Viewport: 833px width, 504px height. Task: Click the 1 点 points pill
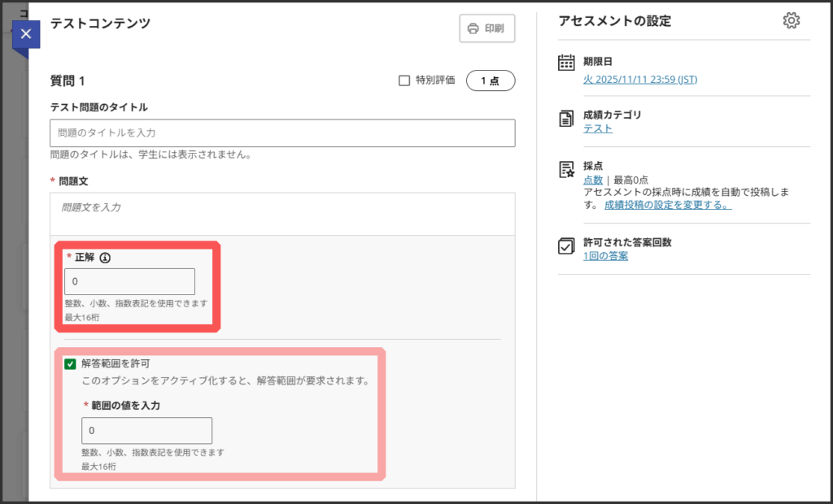click(x=490, y=80)
